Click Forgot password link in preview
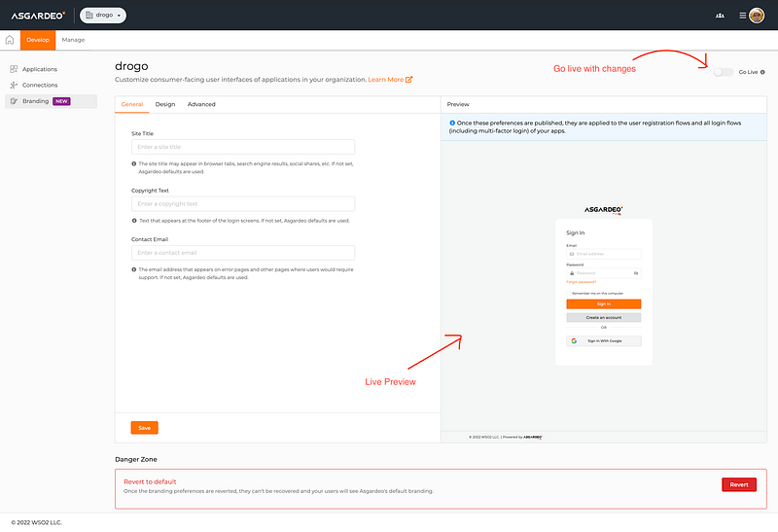The width and height of the screenshot is (778, 532). (x=581, y=282)
